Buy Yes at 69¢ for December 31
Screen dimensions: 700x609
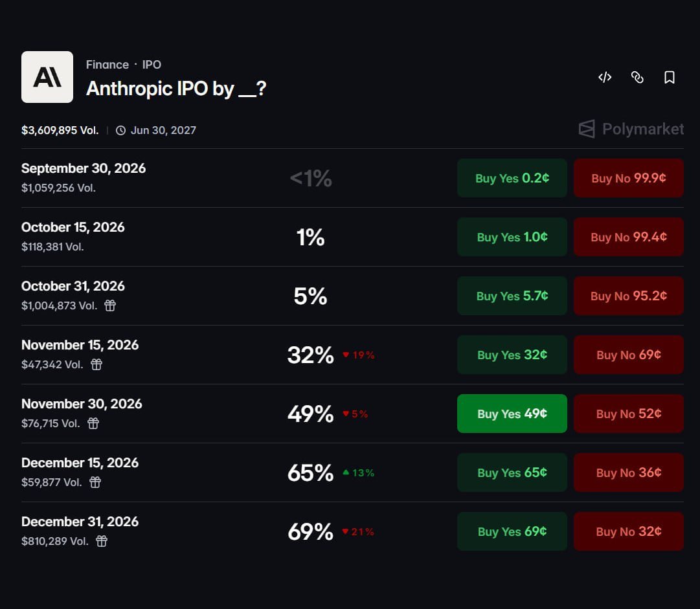pos(512,531)
